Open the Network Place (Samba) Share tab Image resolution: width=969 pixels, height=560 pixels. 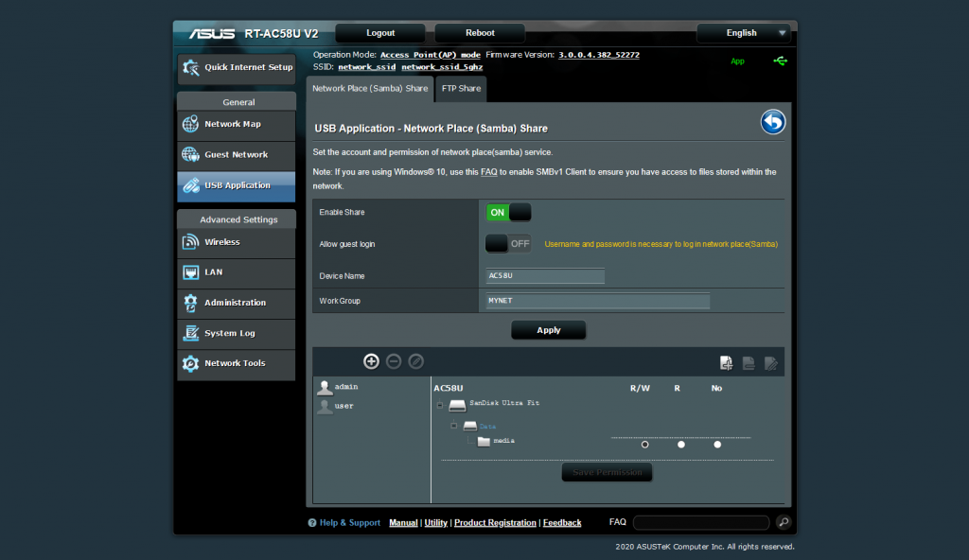tap(370, 88)
